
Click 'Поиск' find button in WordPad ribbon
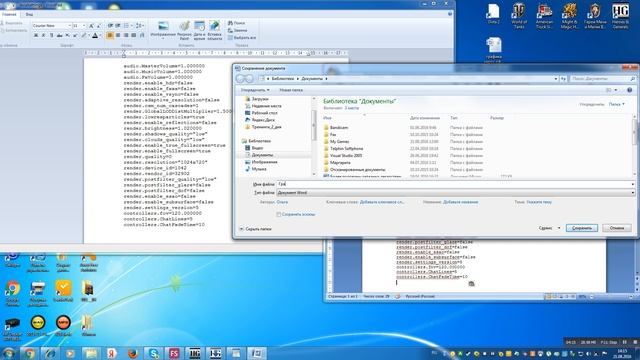pos(237,23)
